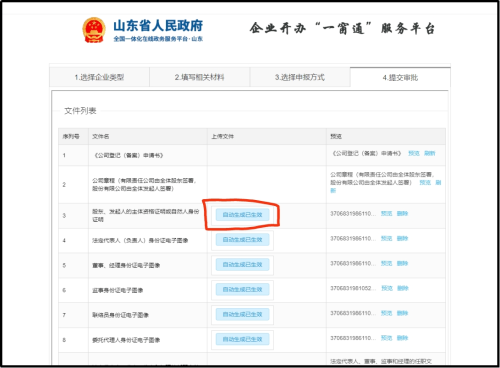500x368 pixels.
Task: Preview 监事身份证电子图像 file in row 6
Action: 387,288
